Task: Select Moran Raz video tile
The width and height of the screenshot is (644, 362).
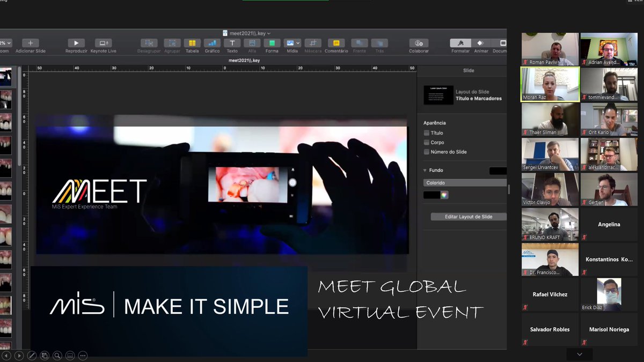Action: 550,84
